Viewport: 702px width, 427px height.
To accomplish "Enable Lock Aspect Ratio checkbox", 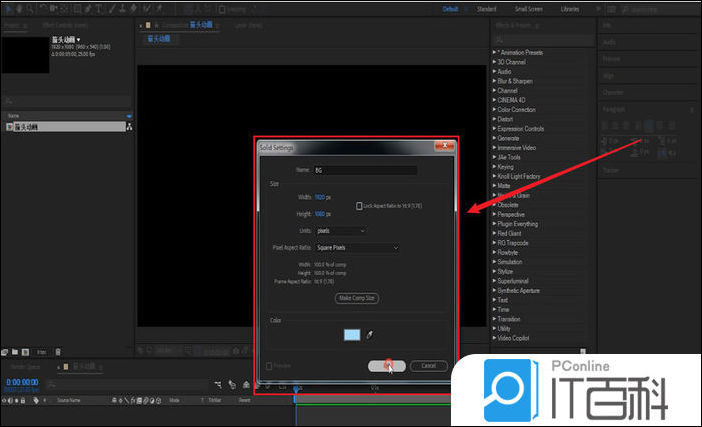I will (359, 205).
